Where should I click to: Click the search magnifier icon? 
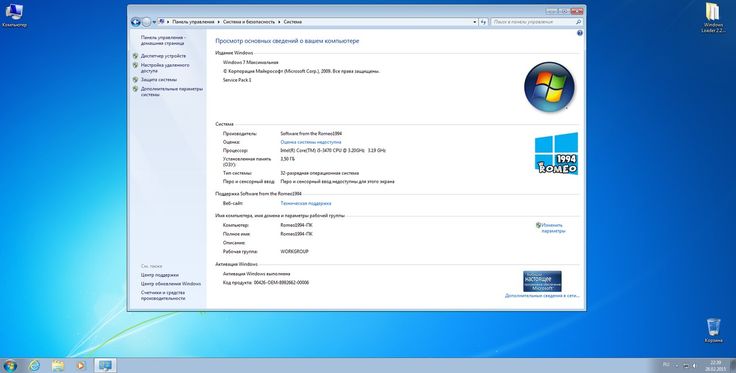pyautogui.click(x=578, y=22)
